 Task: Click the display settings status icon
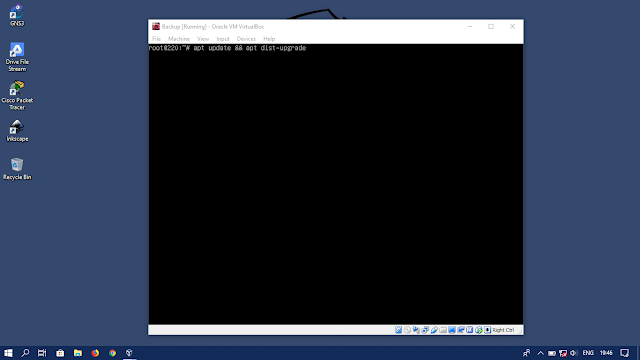[452, 330]
